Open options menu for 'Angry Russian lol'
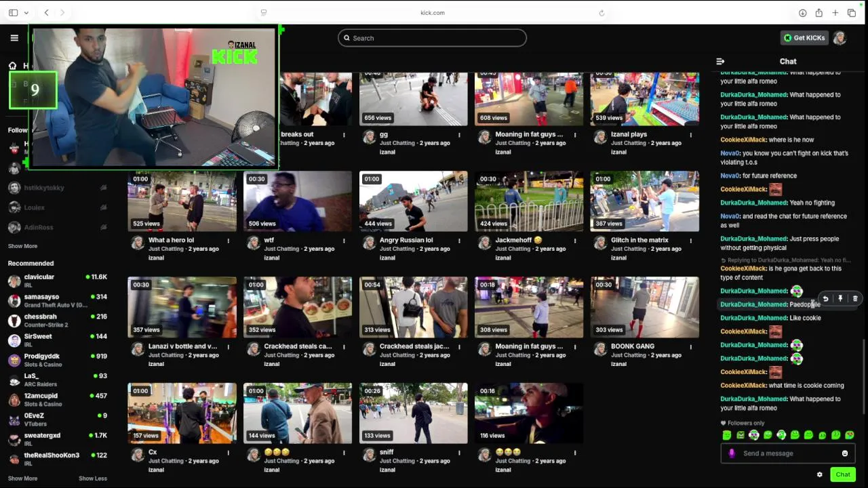This screenshot has width=868, height=488. coord(459,241)
